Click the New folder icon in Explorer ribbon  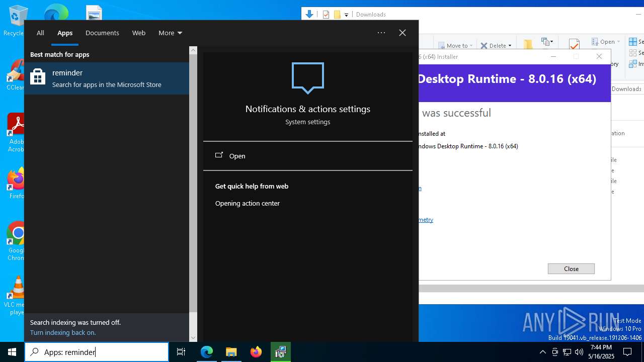click(x=528, y=45)
